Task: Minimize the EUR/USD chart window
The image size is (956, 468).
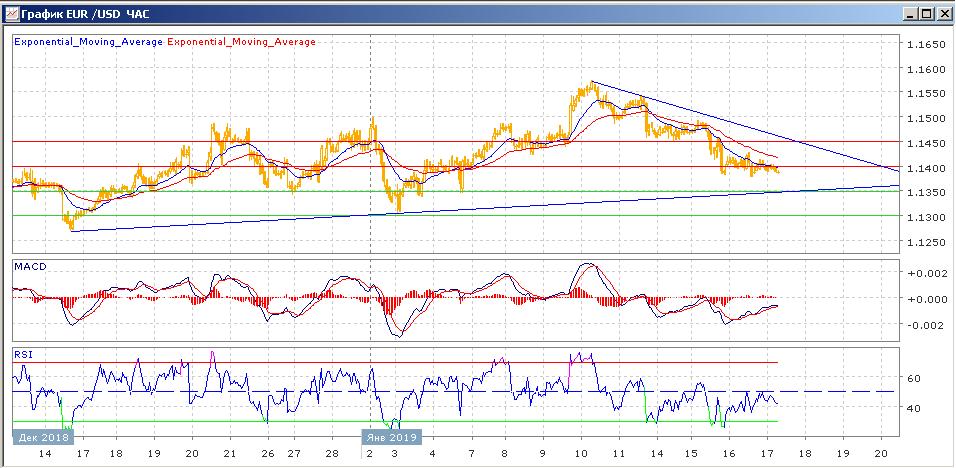Action: [x=911, y=14]
